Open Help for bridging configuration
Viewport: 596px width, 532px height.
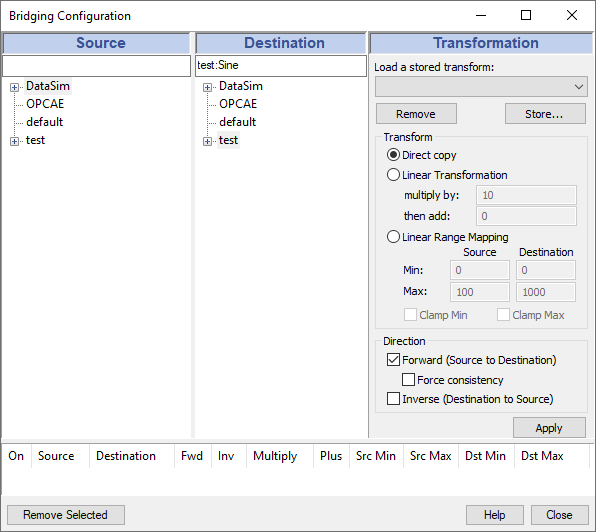(495, 515)
